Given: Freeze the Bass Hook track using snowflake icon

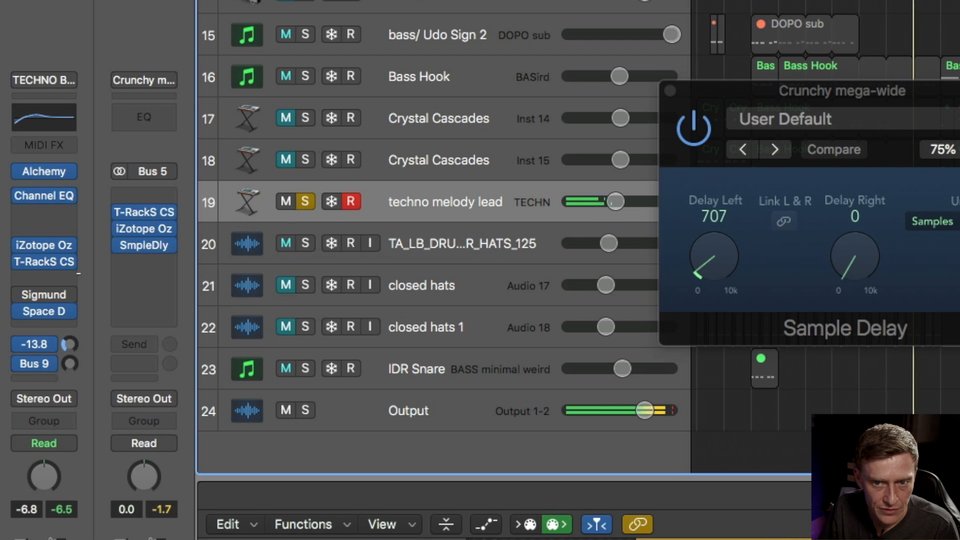Looking at the screenshot, I should 331,76.
